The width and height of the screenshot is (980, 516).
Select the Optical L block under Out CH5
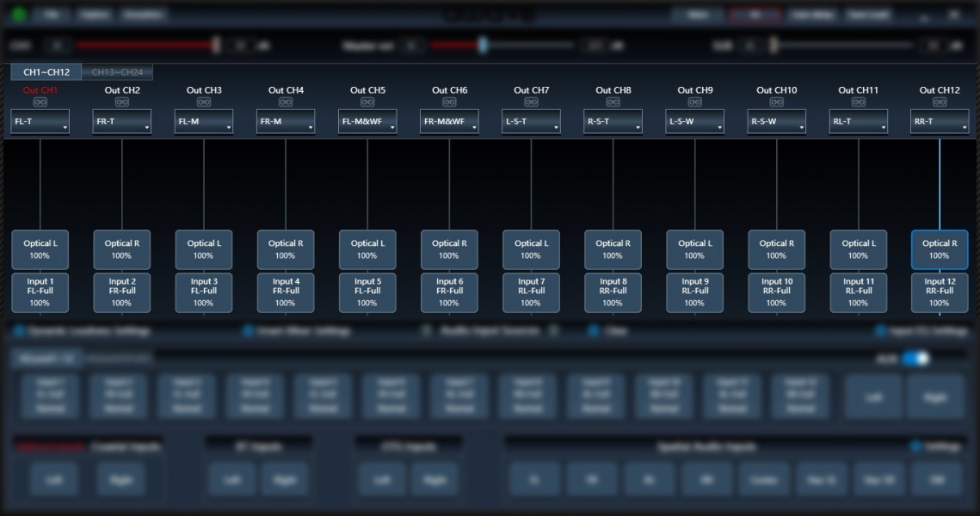coord(367,249)
